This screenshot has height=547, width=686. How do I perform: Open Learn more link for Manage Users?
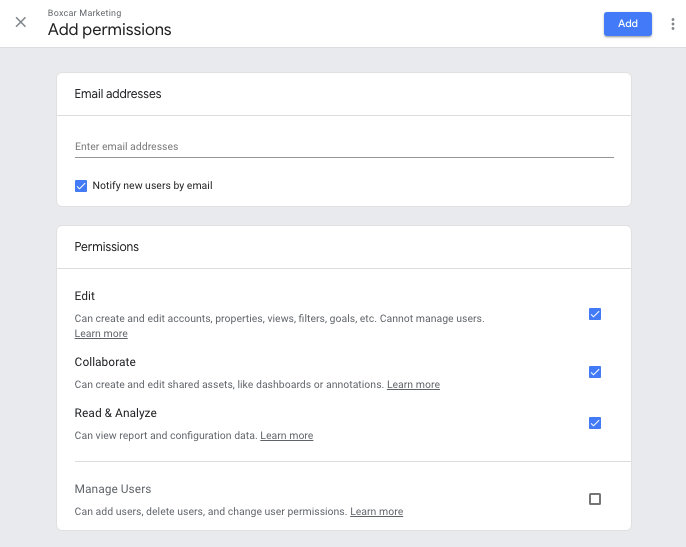[376, 512]
